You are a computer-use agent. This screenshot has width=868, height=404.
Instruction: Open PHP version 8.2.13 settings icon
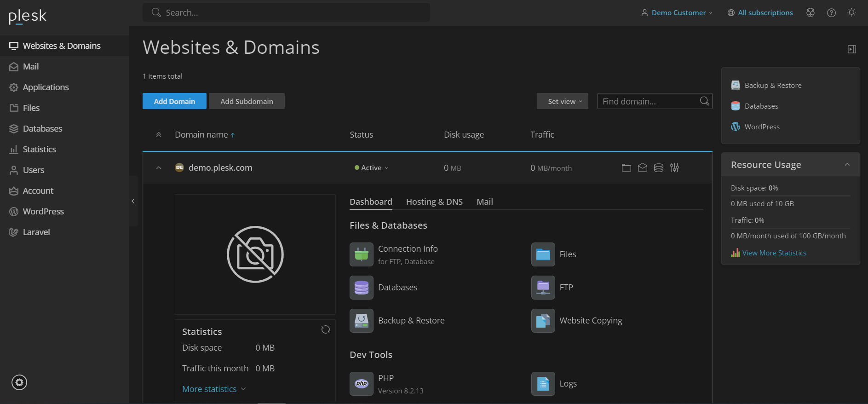(x=362, y=384)
